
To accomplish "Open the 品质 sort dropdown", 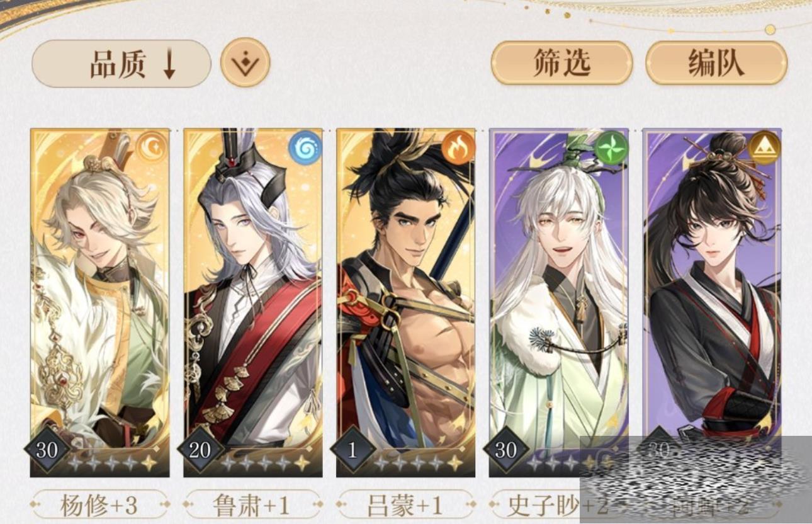I will click(121, 64).
